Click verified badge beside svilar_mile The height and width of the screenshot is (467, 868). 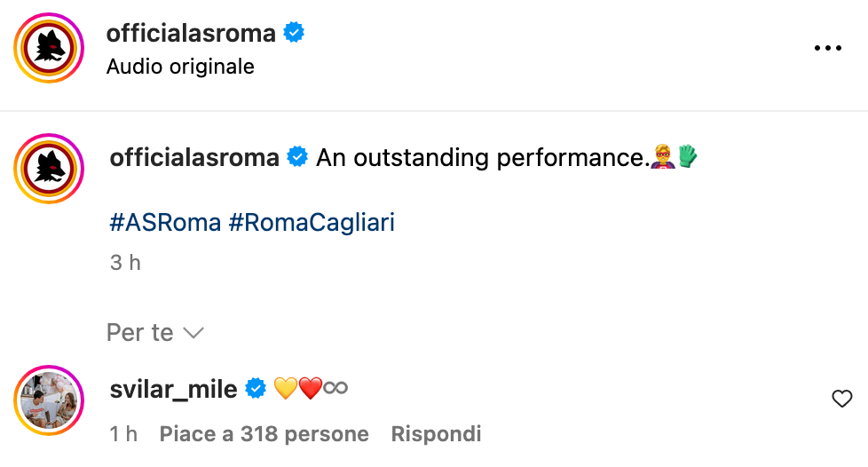point(256,389)
